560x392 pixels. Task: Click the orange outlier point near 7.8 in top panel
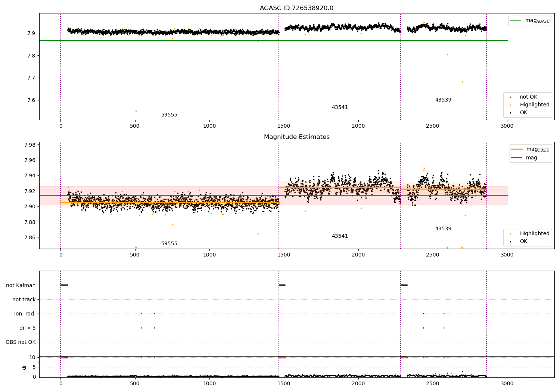(x=447, y=55)
